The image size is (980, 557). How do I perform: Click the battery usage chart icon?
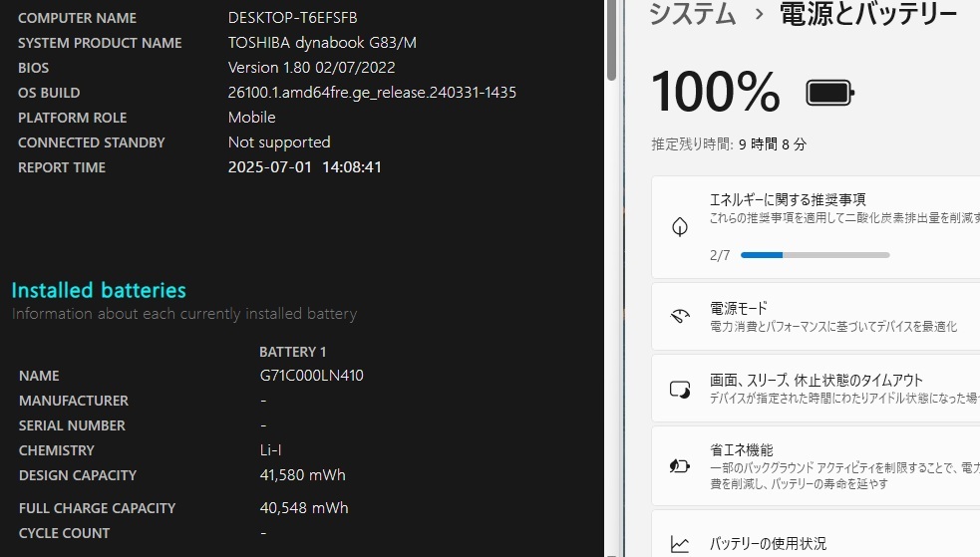(680, 544)
